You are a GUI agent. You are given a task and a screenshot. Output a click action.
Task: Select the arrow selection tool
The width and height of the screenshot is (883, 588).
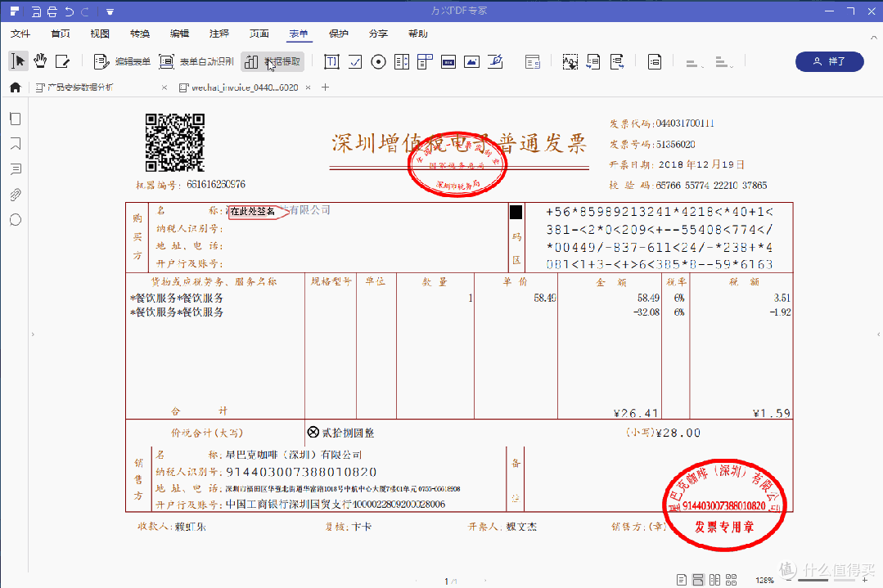[x=18, y=61]
